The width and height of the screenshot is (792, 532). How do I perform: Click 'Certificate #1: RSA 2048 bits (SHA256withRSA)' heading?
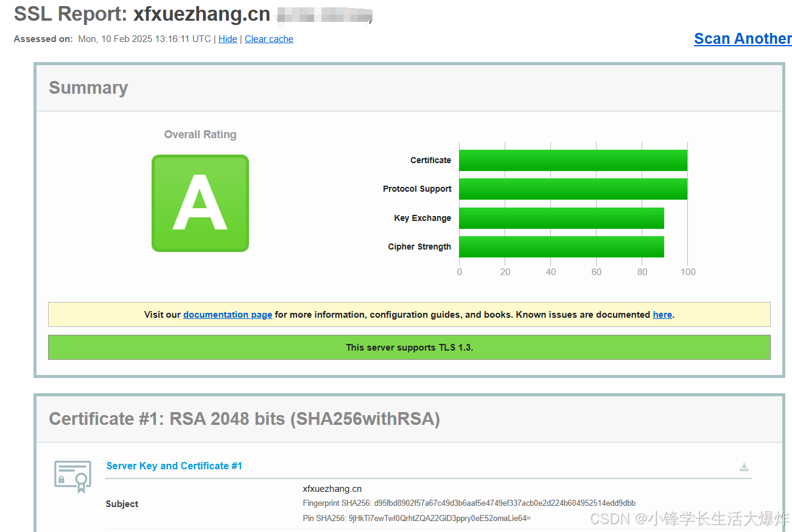click(244, 419)
